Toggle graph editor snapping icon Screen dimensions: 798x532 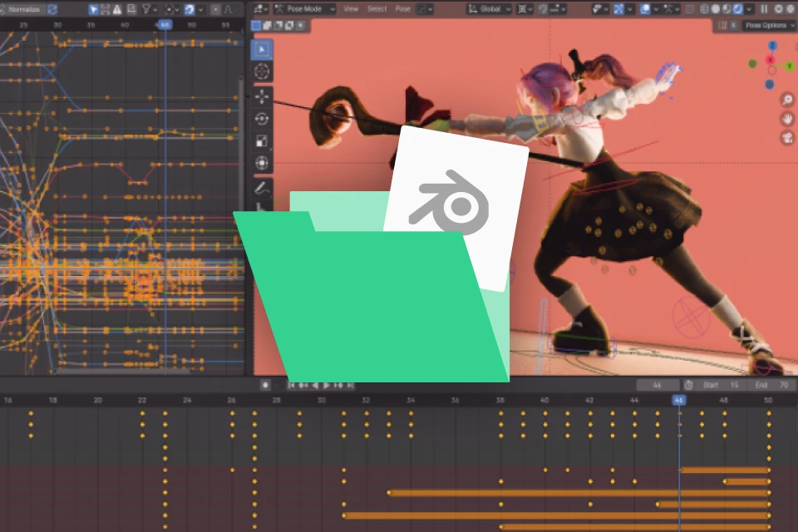click(x=190, y=9)
